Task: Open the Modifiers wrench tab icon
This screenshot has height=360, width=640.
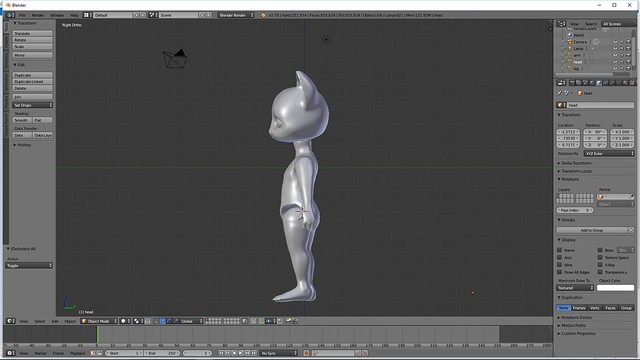Action: coord(612,83)
